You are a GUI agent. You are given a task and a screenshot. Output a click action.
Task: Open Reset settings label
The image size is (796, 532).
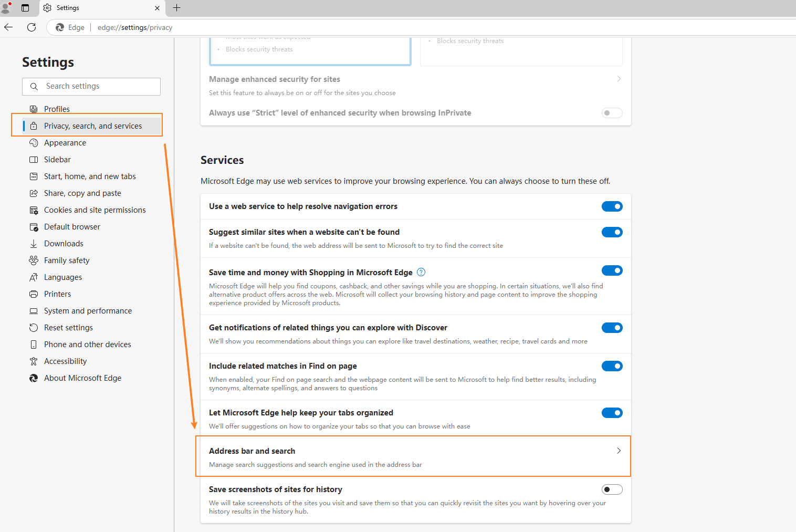[x=68, y=328]
